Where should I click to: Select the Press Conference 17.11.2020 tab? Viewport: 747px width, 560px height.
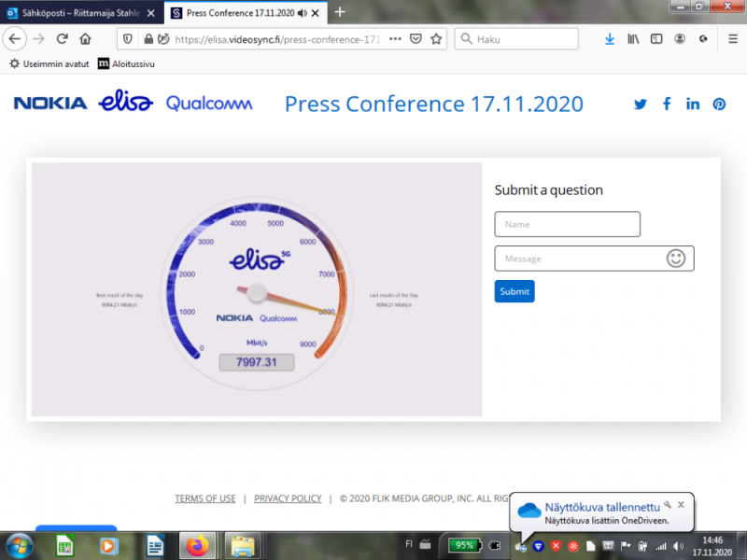point(241,13)
